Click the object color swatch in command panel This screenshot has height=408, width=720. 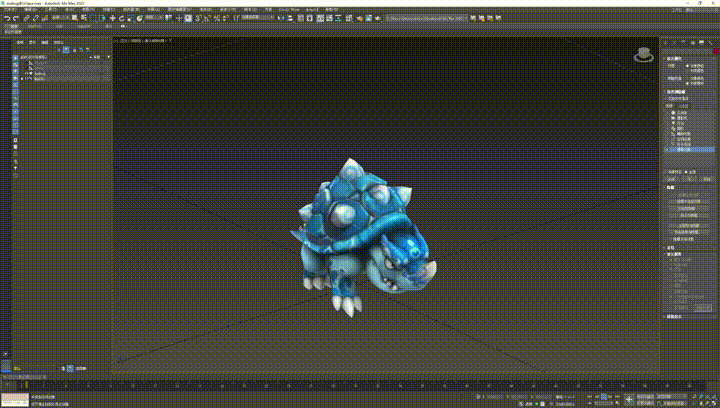716,52
